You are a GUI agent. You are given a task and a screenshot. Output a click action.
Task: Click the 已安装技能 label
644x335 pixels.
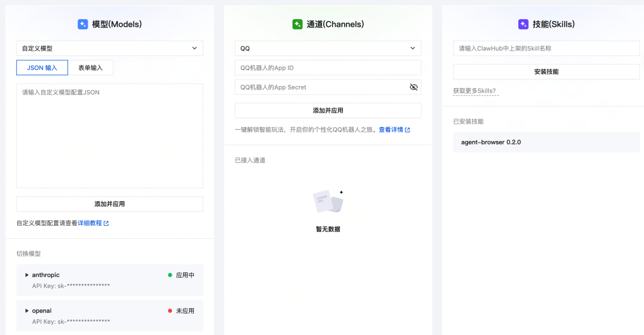[x=468, y=121]
